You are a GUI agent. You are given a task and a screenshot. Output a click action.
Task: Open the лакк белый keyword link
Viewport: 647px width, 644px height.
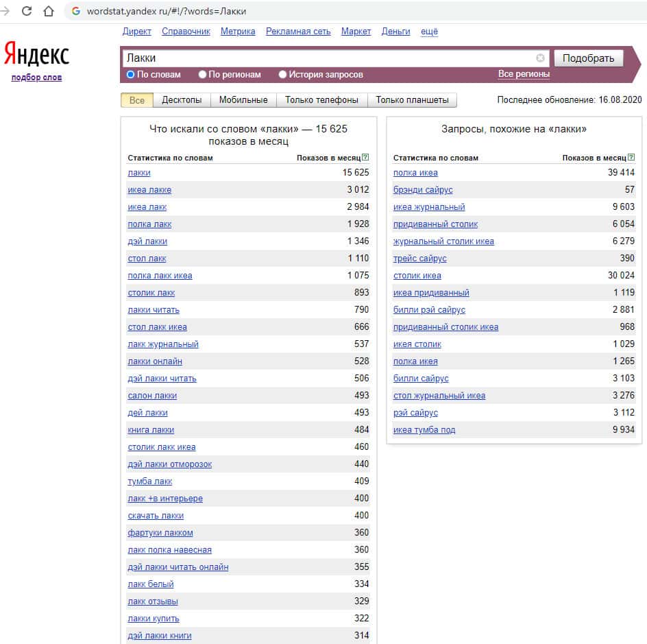pos(151,584)
